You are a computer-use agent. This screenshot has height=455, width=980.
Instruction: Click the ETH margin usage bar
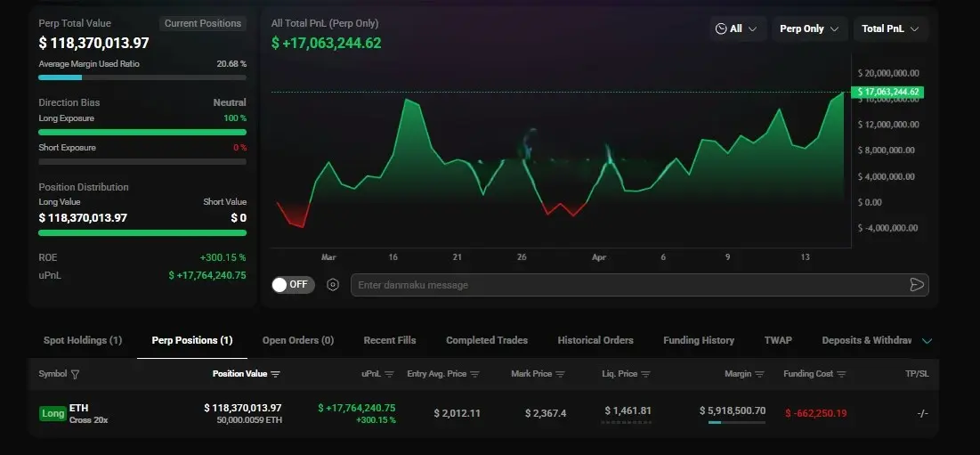click(x=737, y=422)
